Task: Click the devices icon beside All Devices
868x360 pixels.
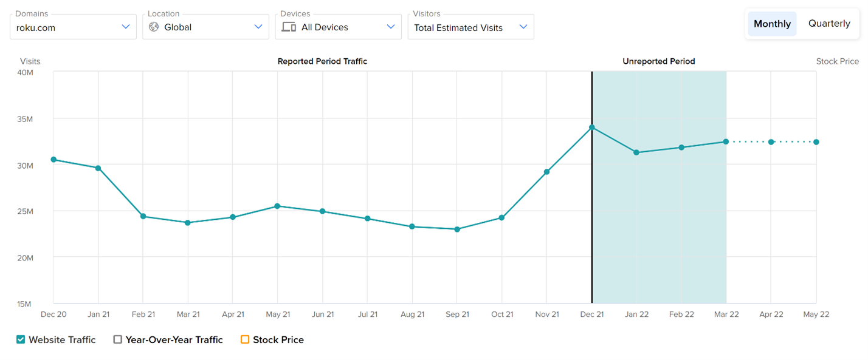Action: tap(289, 27)
